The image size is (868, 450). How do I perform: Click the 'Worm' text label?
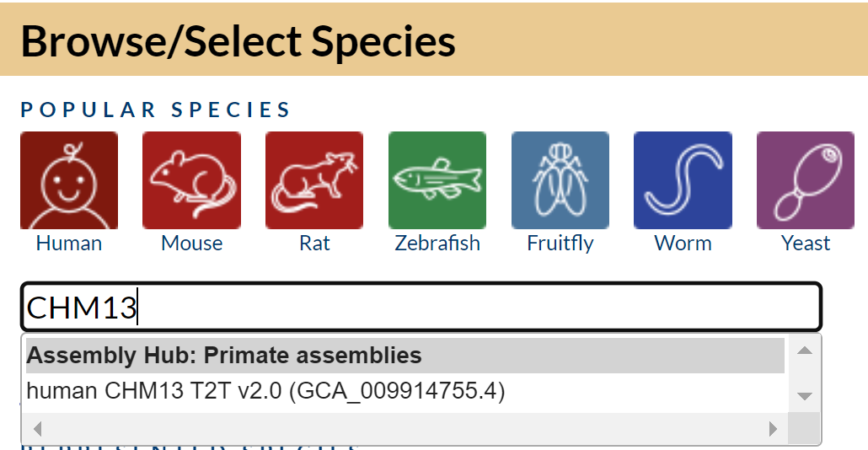pos(683,244)
